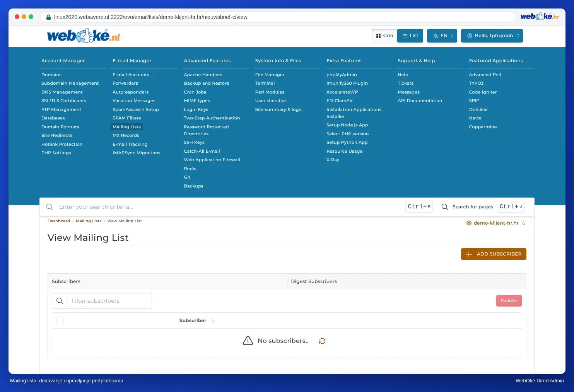Switch to Grid view
574x392 pixels.
384,36
